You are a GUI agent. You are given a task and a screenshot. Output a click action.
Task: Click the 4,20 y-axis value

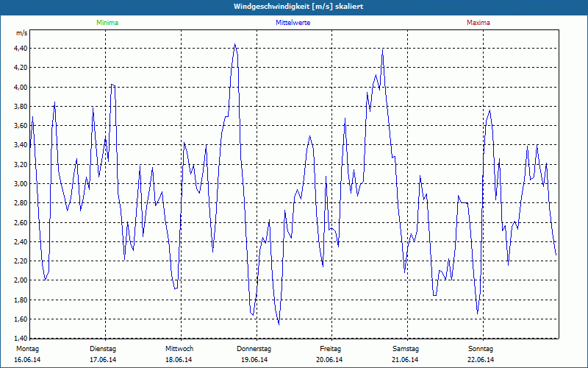click(21, 68)
